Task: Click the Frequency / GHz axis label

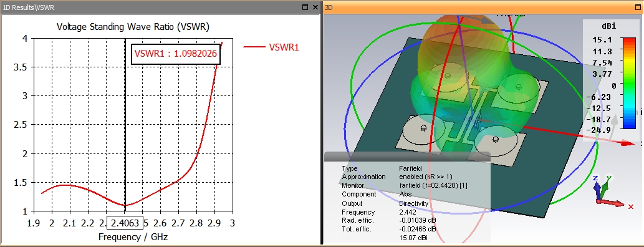Action: 133,237
